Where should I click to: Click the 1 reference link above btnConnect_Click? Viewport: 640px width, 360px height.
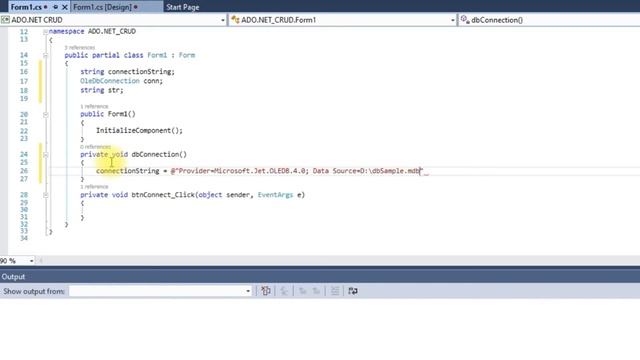pos(94,187)
